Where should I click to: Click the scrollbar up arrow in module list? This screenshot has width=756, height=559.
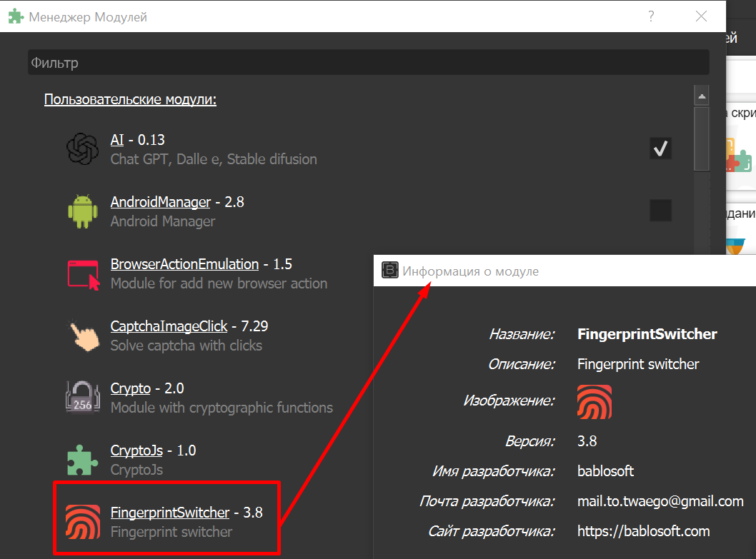coord(701,96)
